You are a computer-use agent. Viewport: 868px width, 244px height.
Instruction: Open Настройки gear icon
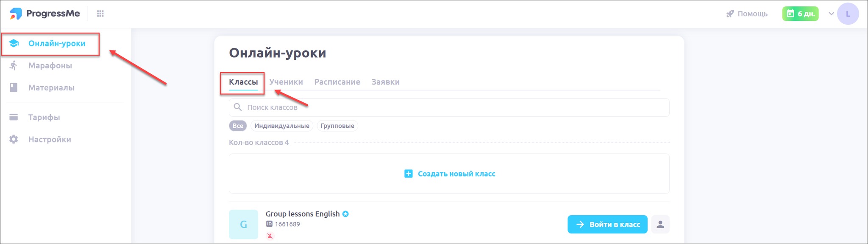14,139
